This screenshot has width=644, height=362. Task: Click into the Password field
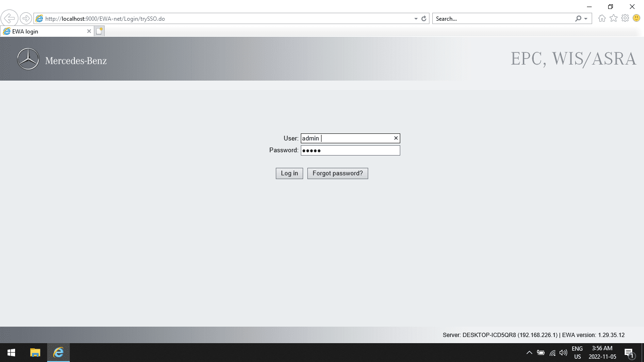tap(350, 150)
